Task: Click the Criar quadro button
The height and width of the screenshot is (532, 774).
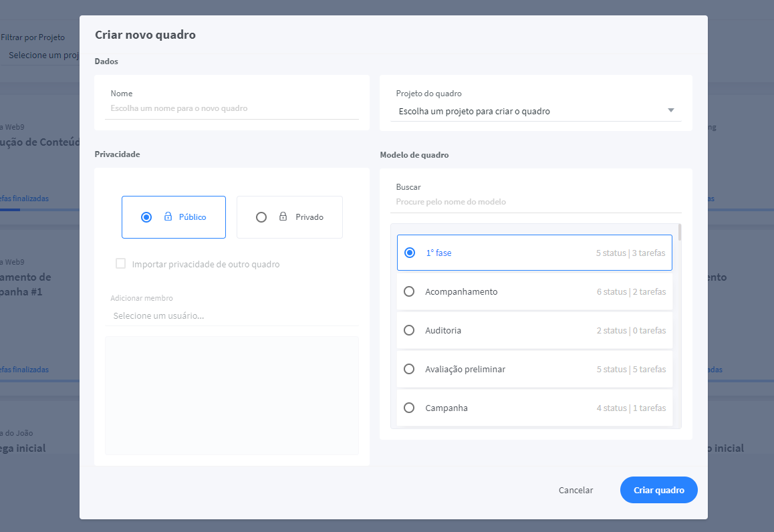Action: tap(658, 490)
